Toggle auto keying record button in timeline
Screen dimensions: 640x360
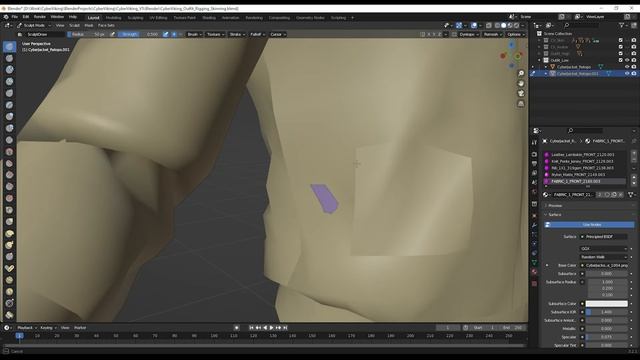(x=236, y=328)
